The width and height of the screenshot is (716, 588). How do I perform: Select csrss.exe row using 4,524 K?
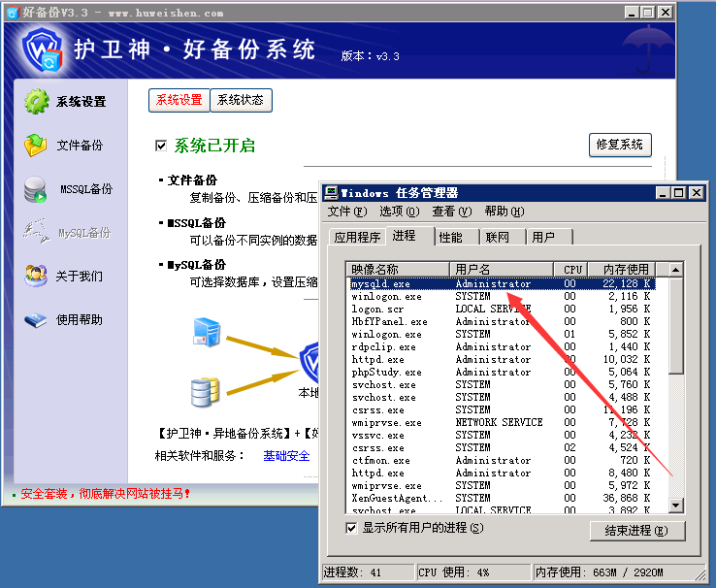pos(502,447)
